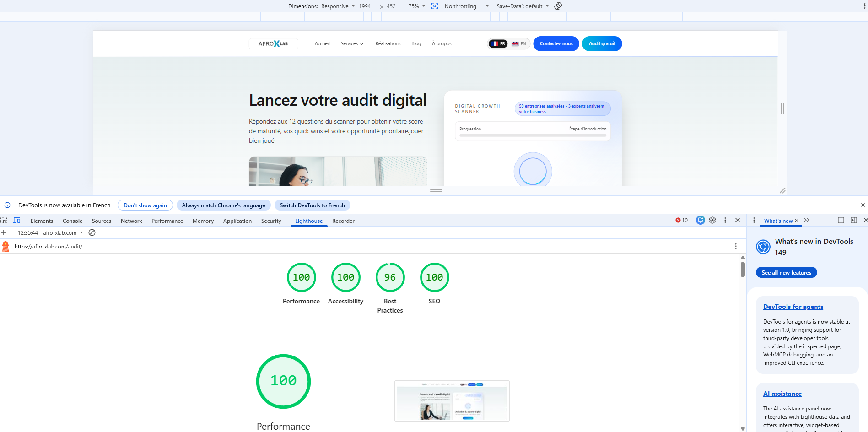Open DevTools settings gear icon

712,220
